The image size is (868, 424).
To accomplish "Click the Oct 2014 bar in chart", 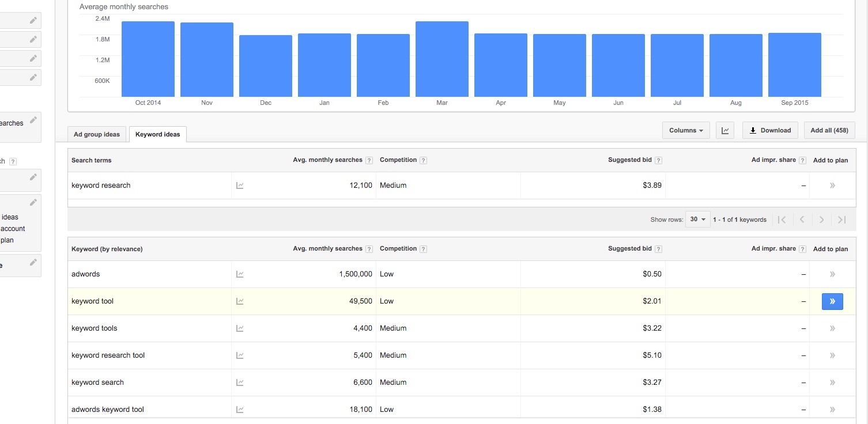I will tap(148, 59).
